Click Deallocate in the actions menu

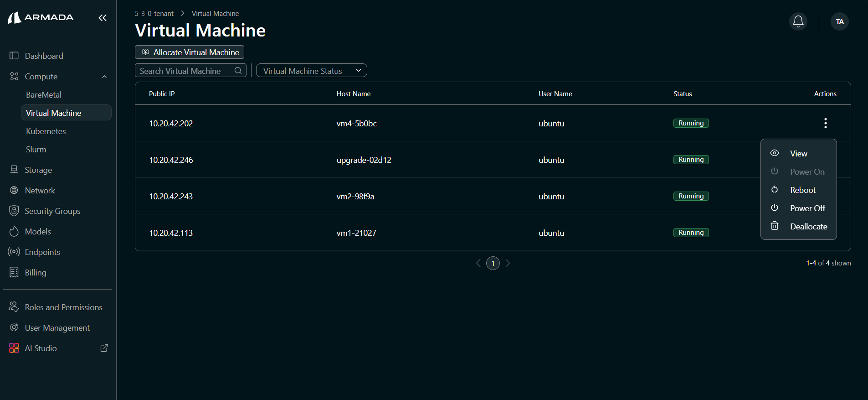(808, 227)
